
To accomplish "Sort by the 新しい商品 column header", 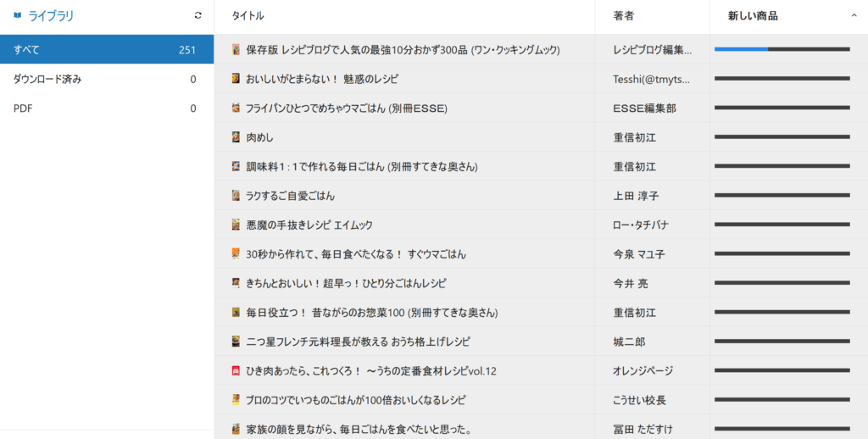I will (753, 16).
